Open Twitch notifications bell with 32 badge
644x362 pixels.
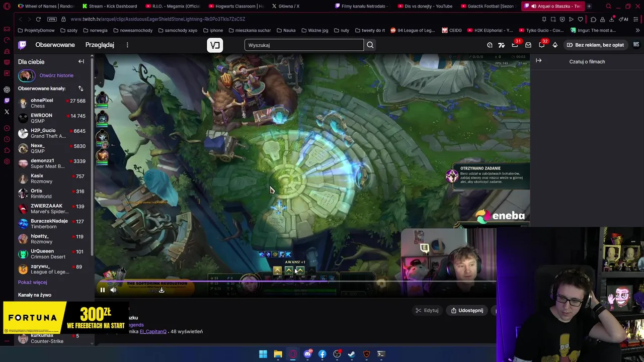541,45
